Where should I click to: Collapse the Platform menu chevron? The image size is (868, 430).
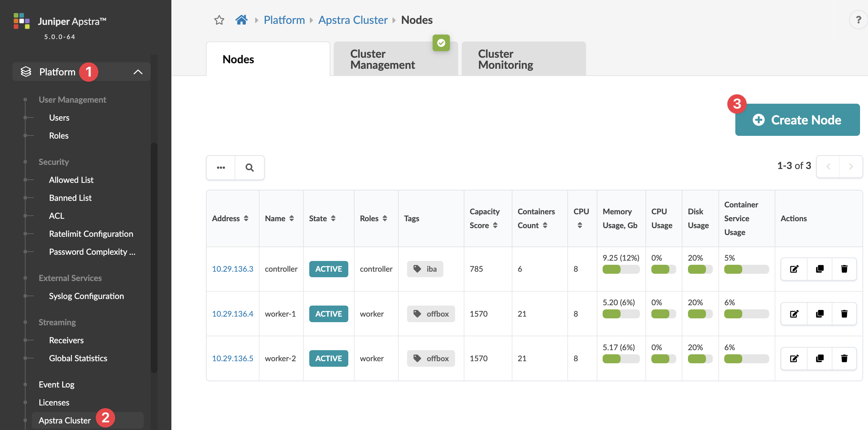[138, 72]
